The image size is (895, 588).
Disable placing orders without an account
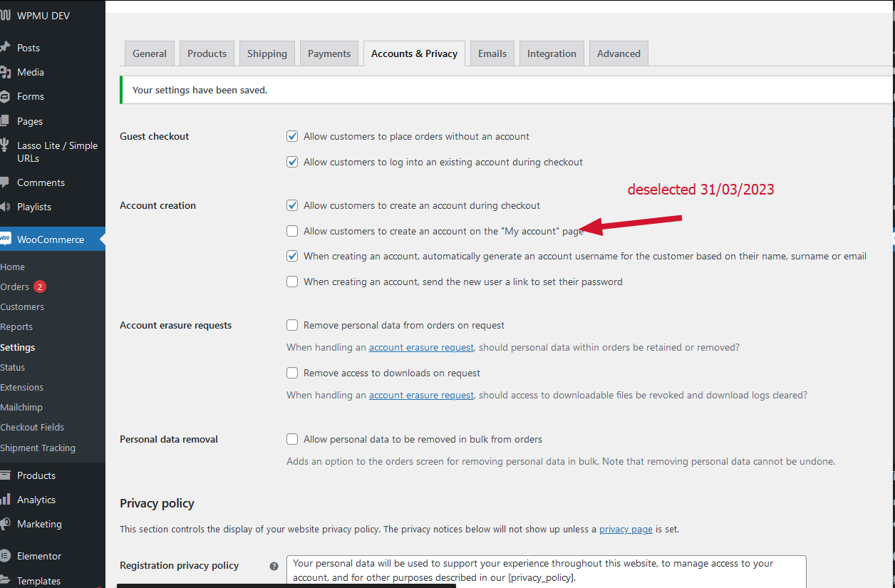point(292,136)
